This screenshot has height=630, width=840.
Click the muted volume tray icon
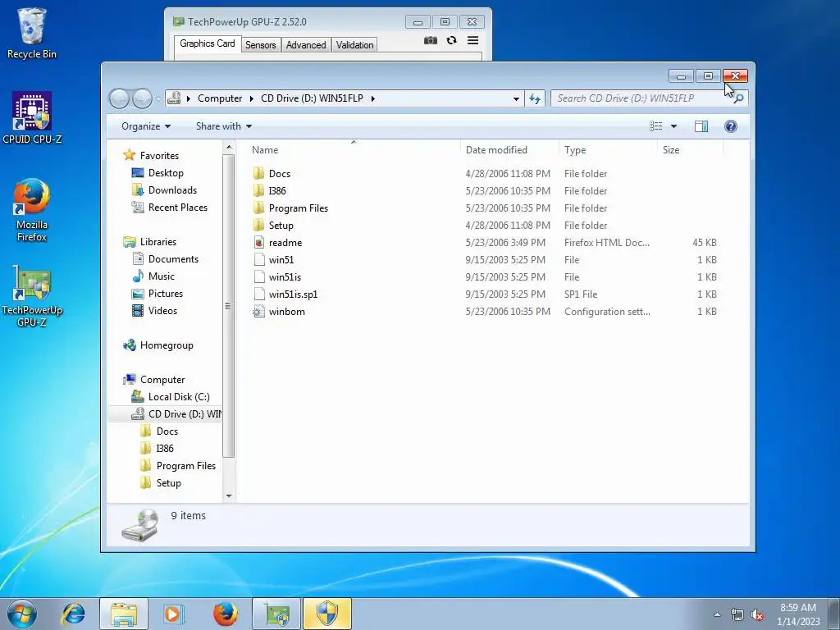tap(757, 615)
